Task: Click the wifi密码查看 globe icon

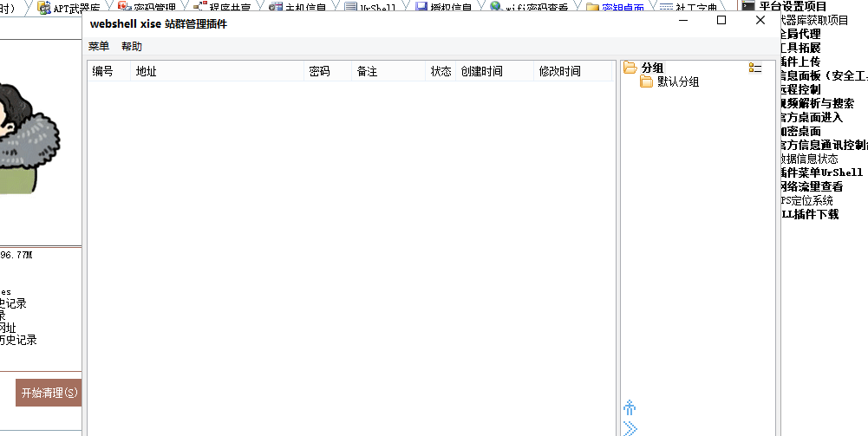Action: click(x=496, y=7)
